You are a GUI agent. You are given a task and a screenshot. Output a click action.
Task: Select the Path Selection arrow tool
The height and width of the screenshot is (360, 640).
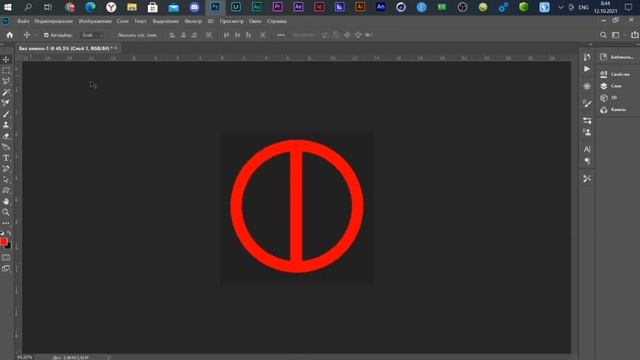[6, 180]
